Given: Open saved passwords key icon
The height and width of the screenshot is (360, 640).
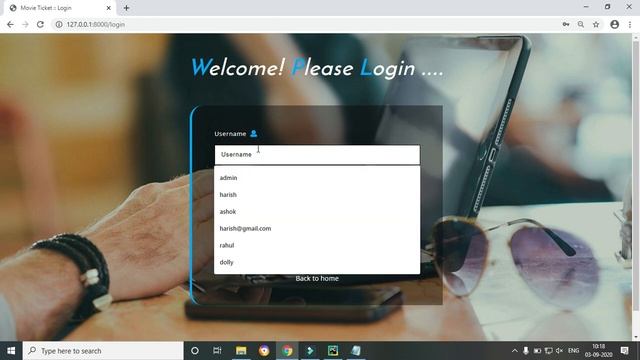Looking at the screenshot, I should (x=566, y=24).
